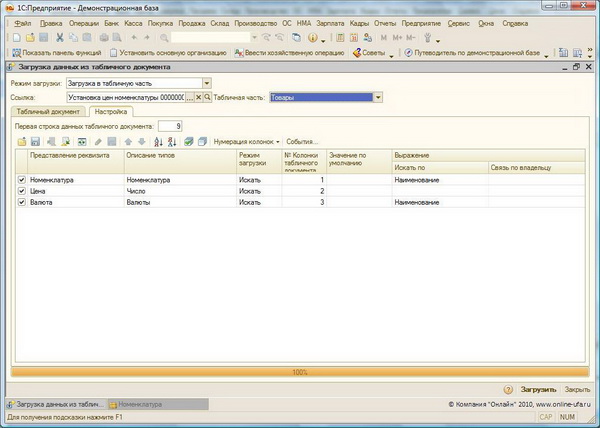The image size is (600, 428).
Task: Click the toolbar search text box
Action: pyautogui.click(x=211, y=37)
